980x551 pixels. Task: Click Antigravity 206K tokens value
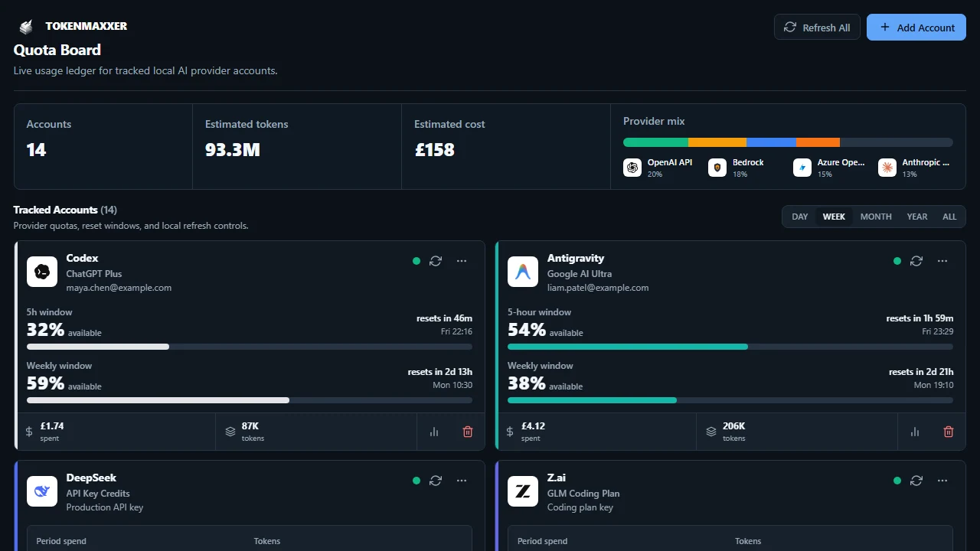point(733,426)
